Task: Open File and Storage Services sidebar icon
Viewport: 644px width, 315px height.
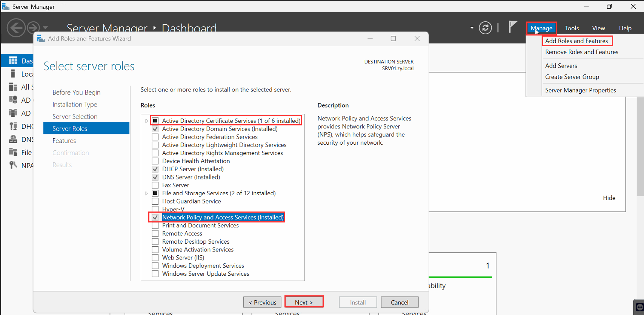Action: (13, 152)
